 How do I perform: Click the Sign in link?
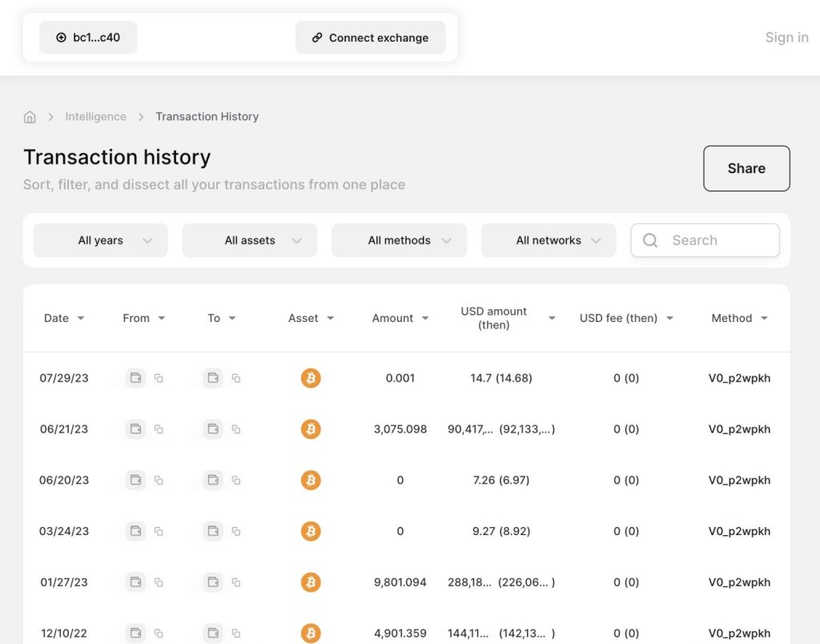pos(786,37)
